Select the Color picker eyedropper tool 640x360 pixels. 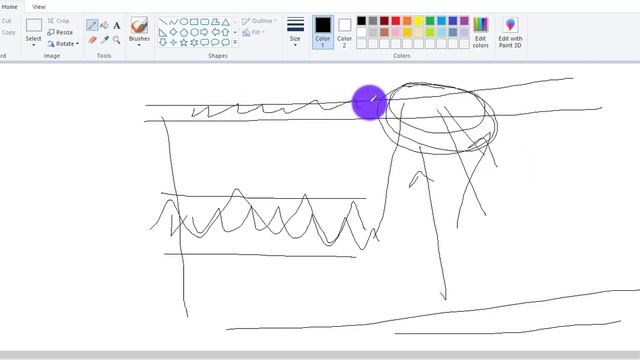(104, 40)
